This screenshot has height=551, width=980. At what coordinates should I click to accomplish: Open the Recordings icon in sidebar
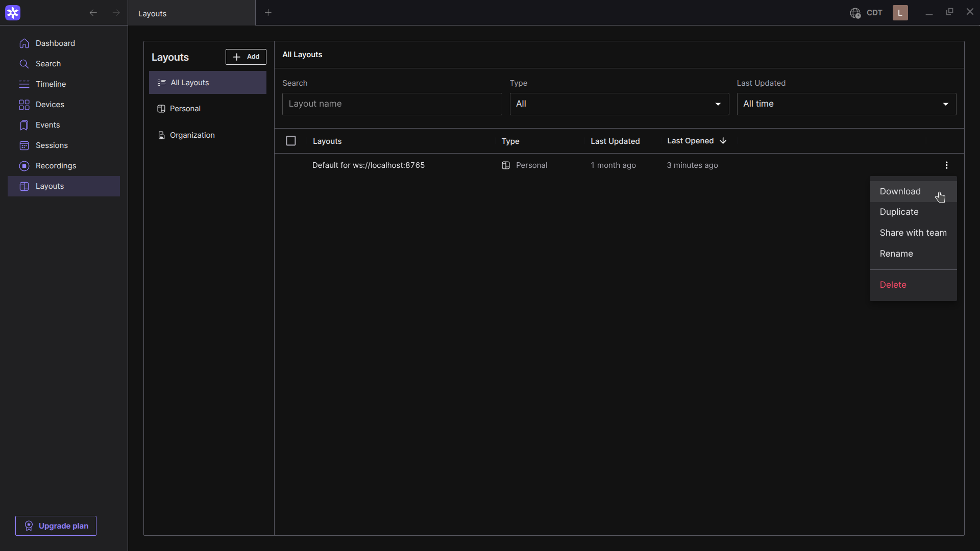24,166
